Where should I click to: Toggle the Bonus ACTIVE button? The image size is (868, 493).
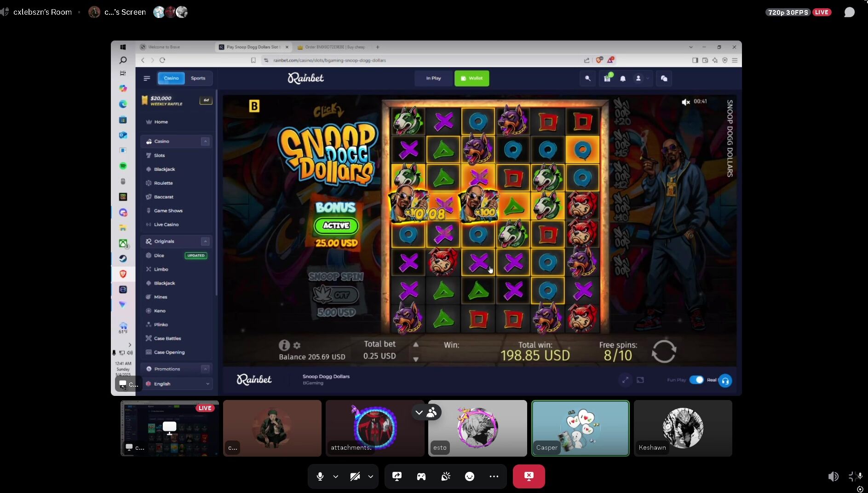(x=336, y=226)
